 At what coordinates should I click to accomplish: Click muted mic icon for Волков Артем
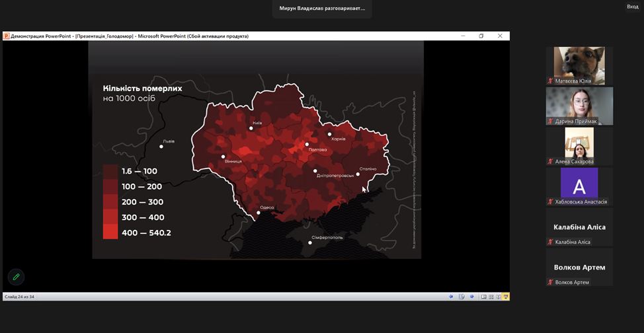(x=550, y=282)
